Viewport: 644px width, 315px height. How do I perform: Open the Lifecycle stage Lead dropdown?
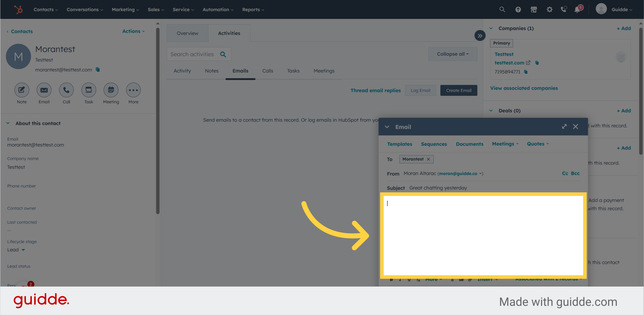pos(16,250)
